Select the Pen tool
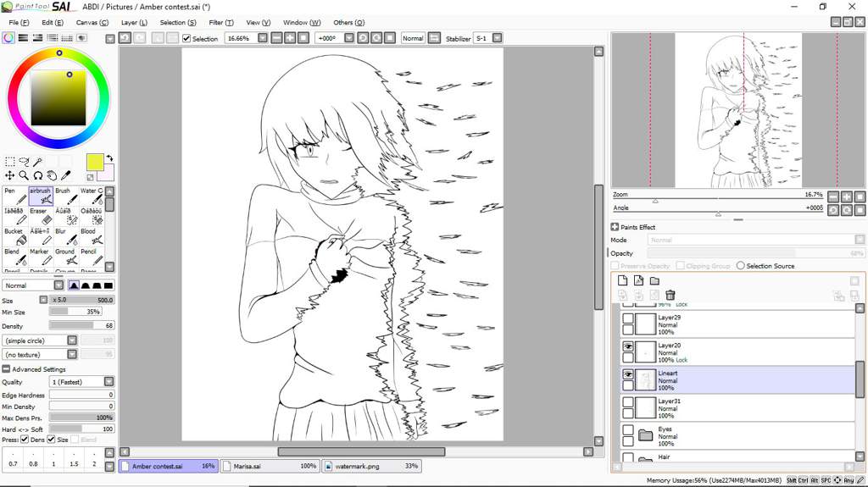The width and height of the screenshot is (868, 487). pos(15,196)
